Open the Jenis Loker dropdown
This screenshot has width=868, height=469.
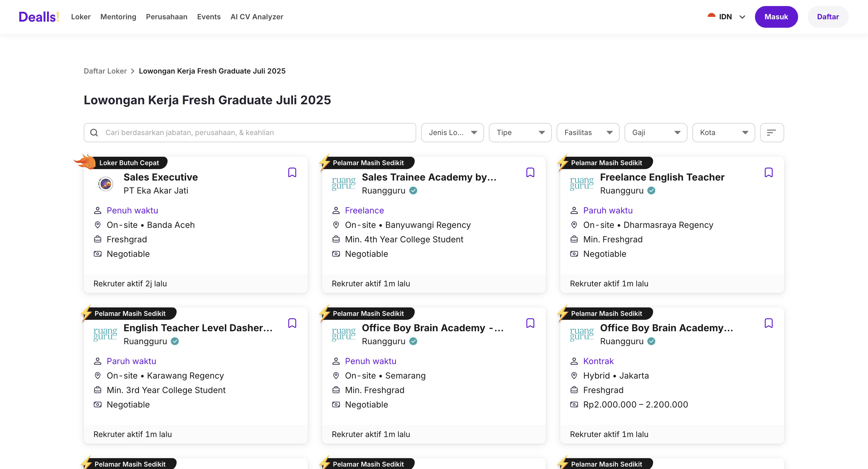coord(452,132)
